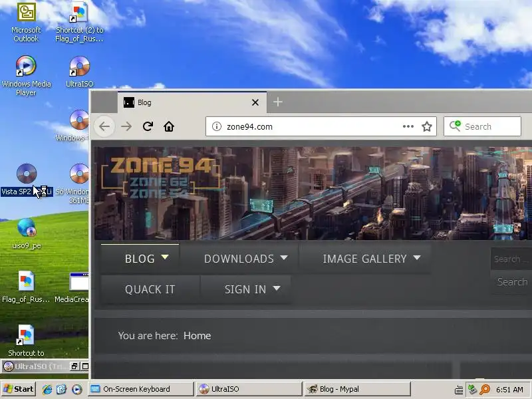The height and width of the screenshot is (399, 532).
Task: Go back in the browser
Action: tap(104, 126)
